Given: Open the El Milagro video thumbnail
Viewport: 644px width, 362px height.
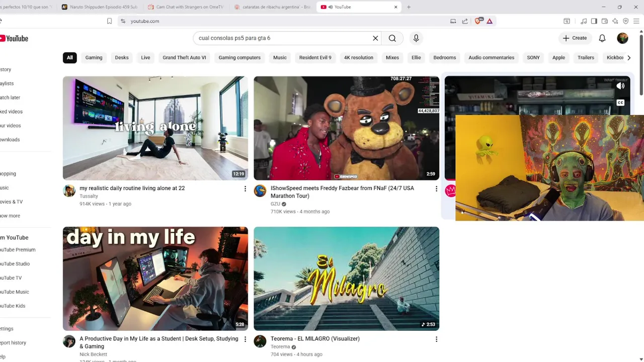Looking at the screenshot, I should coord(346,279).
